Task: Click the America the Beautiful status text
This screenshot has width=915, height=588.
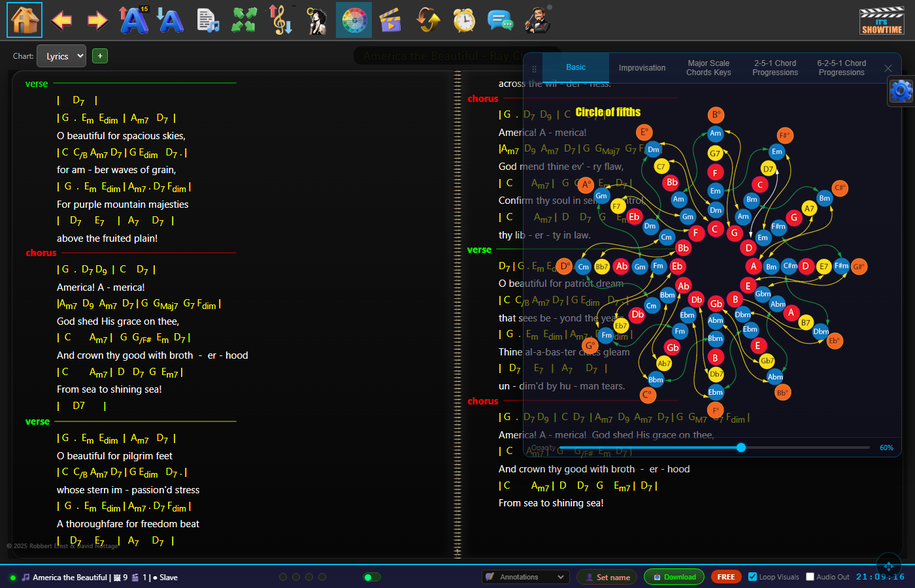Action: (x=70, y=578)
